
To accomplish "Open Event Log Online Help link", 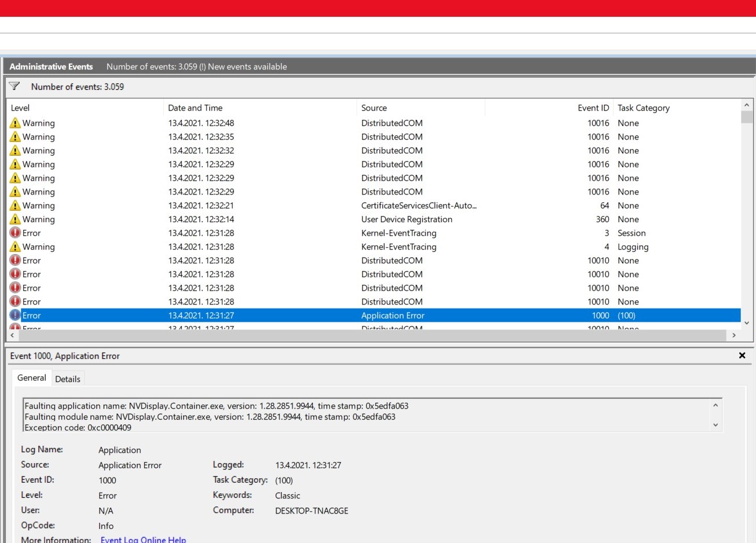I will pos(143,539).
